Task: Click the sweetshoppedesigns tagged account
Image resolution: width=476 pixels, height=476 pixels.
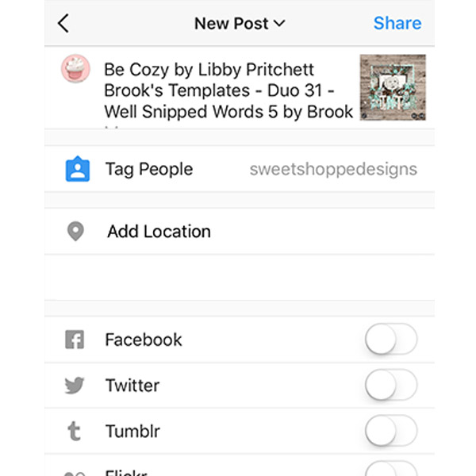Action: pyautogui.click(x=333, y=170)
